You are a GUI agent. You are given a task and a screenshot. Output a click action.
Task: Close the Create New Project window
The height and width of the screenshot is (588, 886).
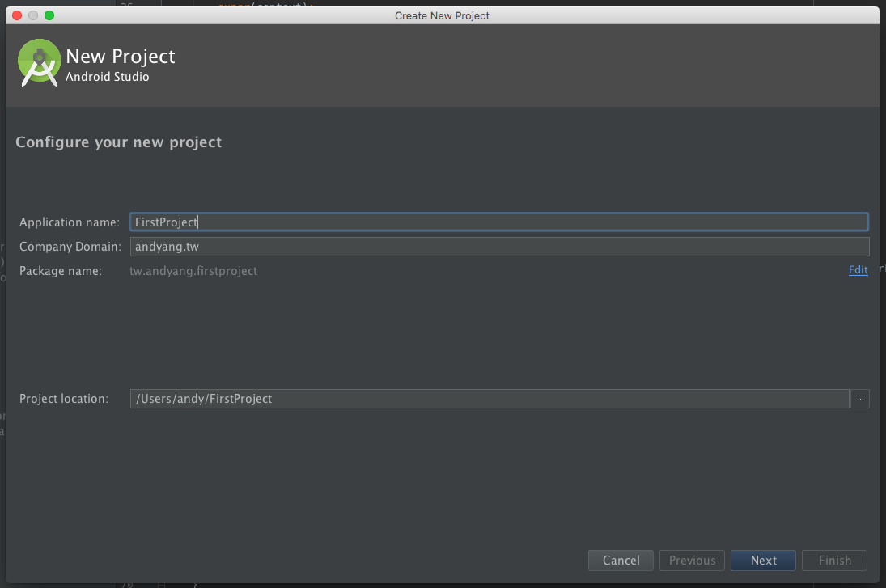pyautogui.click(x=17, y=15)
